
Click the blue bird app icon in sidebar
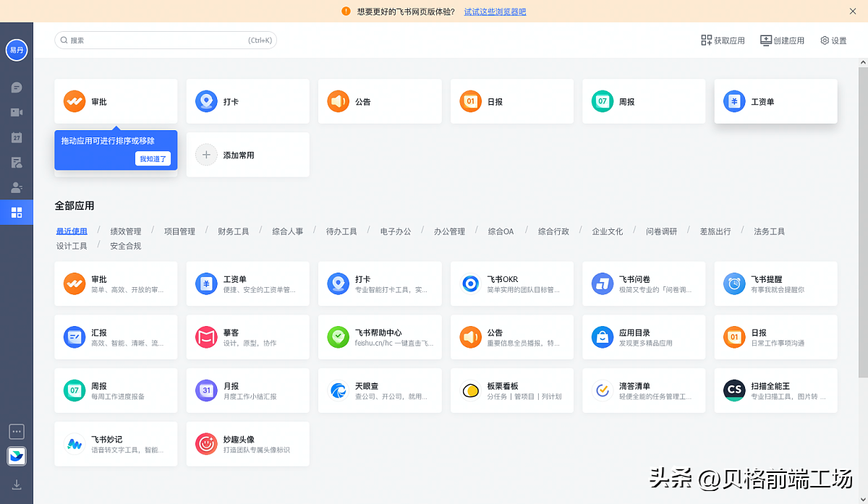17,456
